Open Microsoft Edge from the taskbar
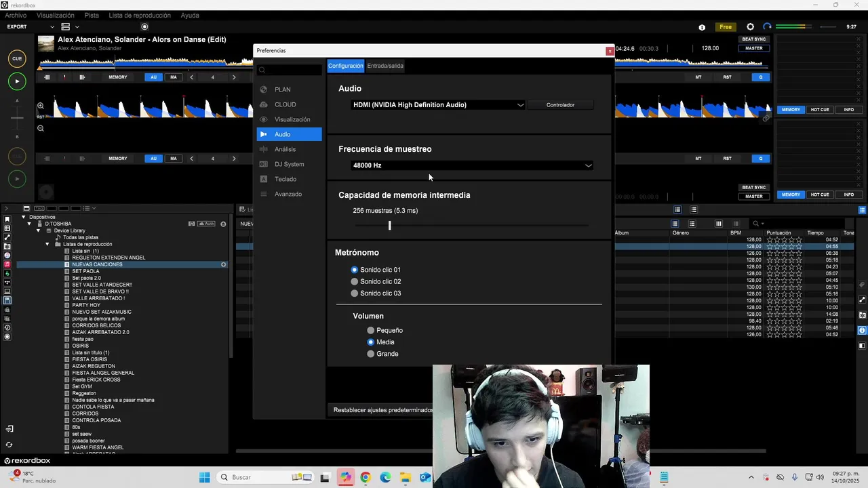Viewport: 868px width, 488px height. click(x=385, y=477)
